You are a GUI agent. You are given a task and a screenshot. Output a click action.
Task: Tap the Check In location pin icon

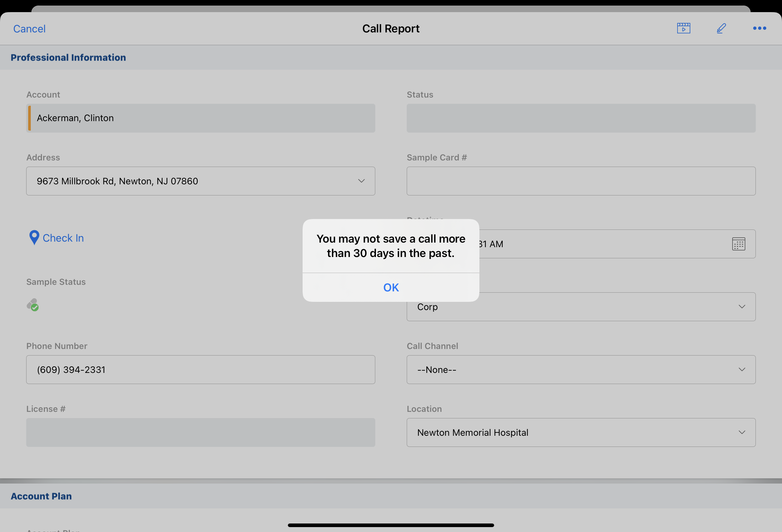[x=34, y=238]
